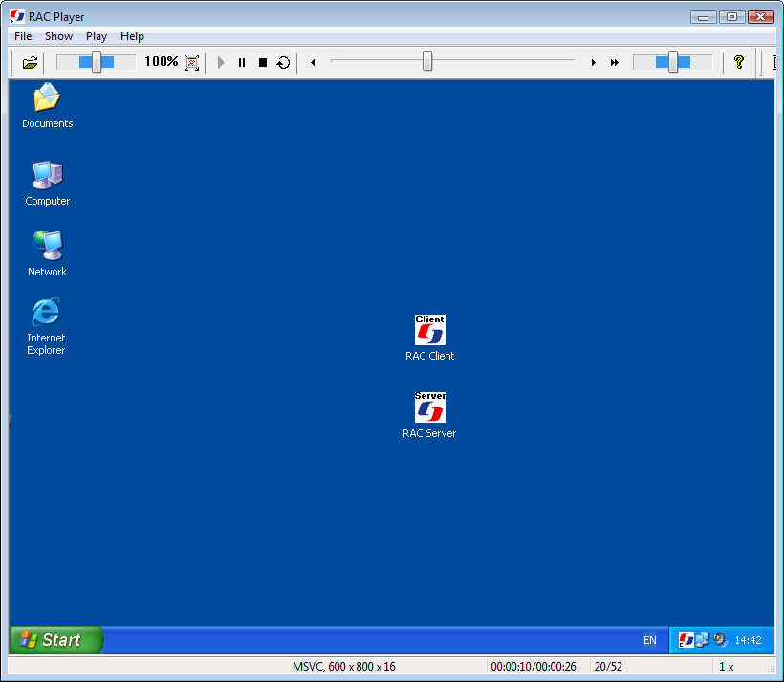
Task: Click the 100% zoom value label
Action: [x=161, y=61]
